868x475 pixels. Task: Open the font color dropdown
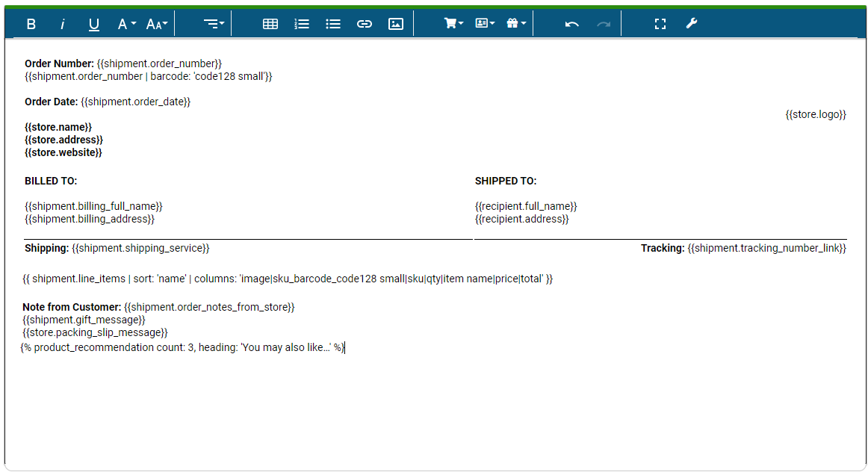pos(127,24)
